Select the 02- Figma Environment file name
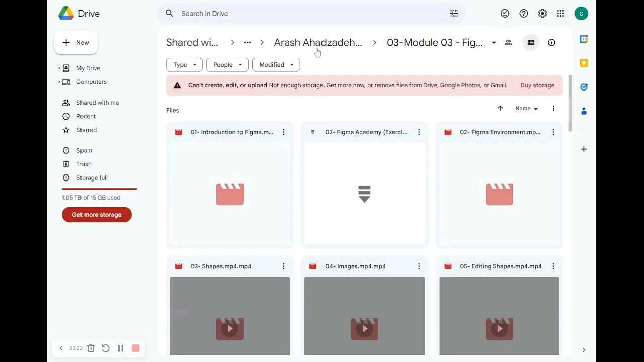644x362 pixels. coord(500,132)
